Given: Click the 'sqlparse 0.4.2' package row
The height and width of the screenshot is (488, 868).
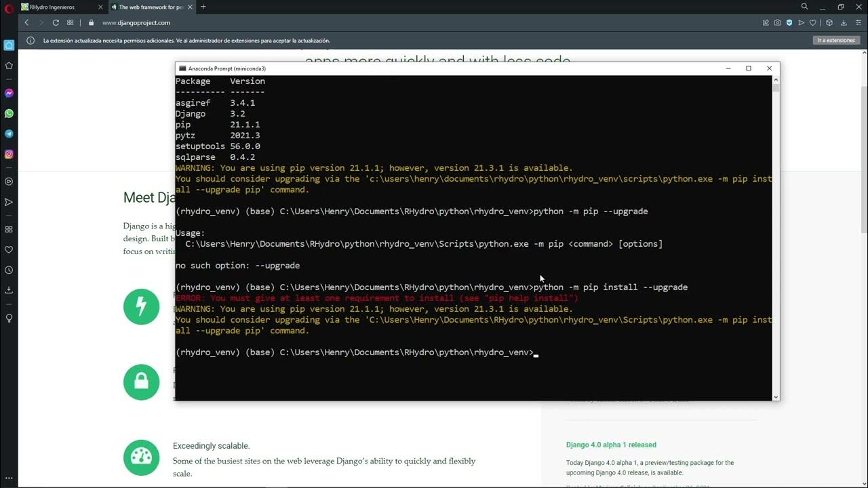Looking at the screenshot, I should 215,157.
